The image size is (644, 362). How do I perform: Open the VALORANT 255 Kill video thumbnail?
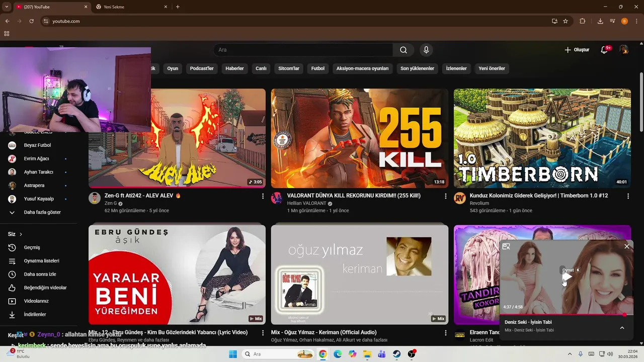pyautogui.click(x=360, y=138)
